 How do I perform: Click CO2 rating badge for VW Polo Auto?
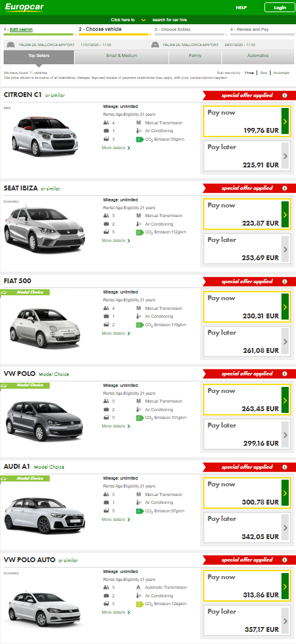click(140, 604)
